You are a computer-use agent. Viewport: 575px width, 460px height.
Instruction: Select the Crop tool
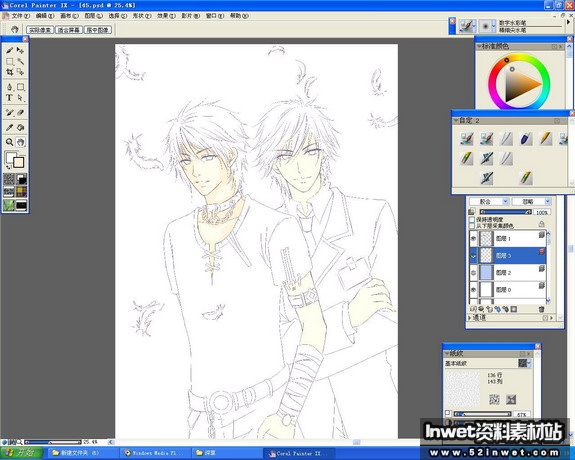(10, 72)
